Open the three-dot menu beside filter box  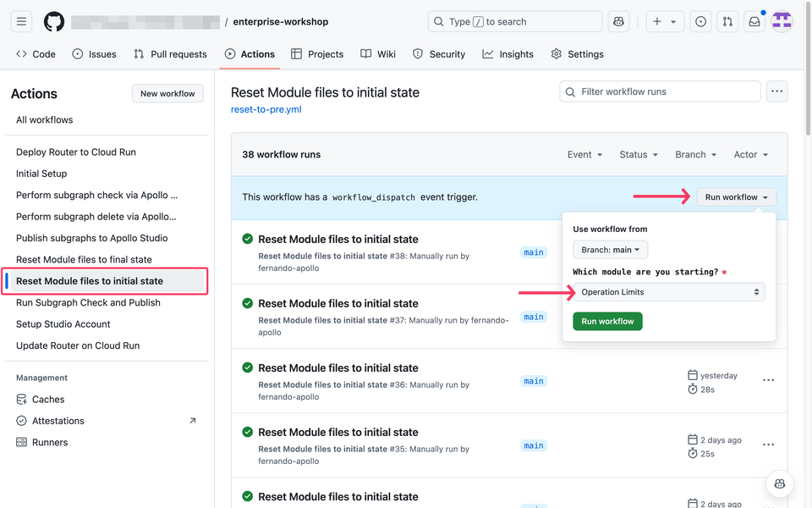(x=776, y=91)
